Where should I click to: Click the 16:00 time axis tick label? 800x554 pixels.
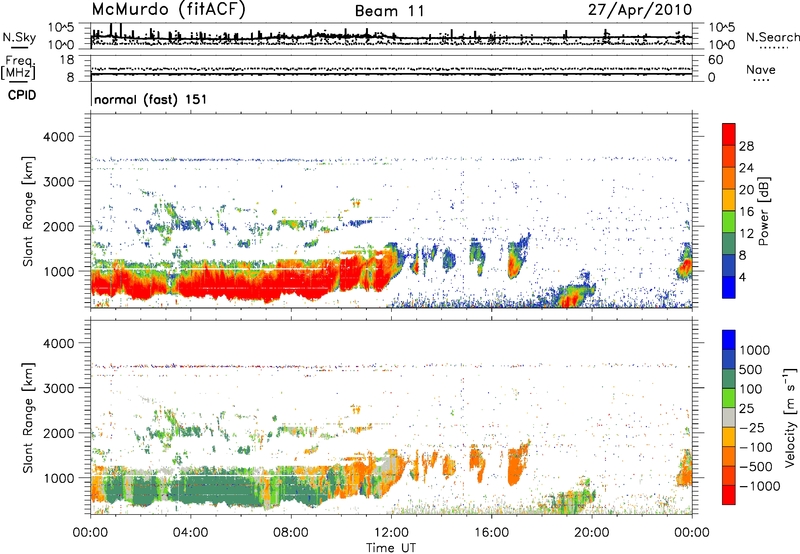pos(491,533)
